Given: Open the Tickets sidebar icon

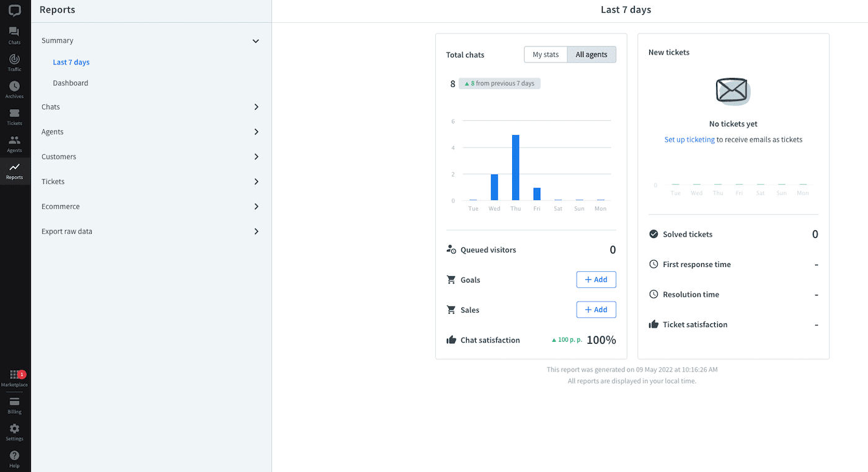Looking at the screenshot, I should coord(14,116).
